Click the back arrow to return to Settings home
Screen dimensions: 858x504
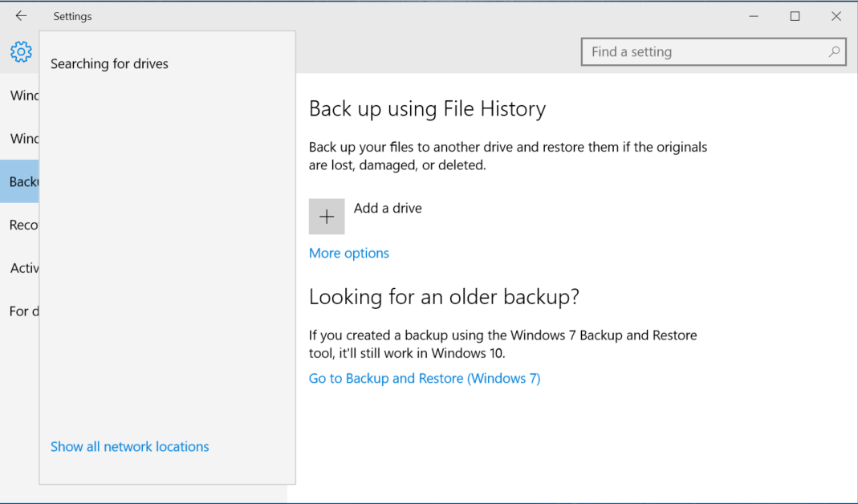tap(20, 14)
